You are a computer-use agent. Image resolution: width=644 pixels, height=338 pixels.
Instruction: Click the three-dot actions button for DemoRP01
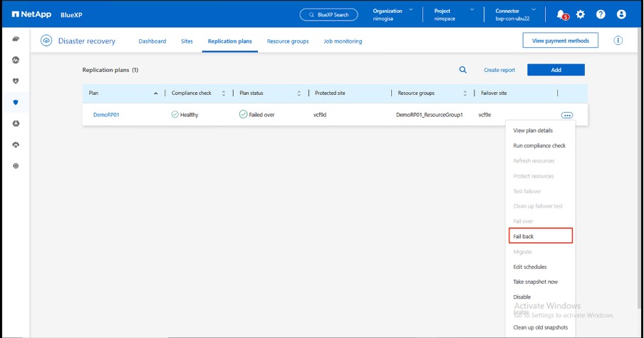click(x=567, y=115)
